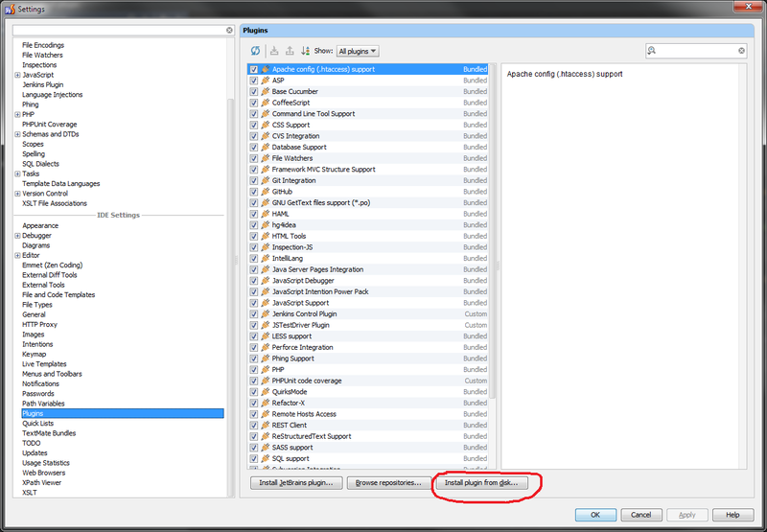Click Browse repositories button

pyautogui.click(x=389, y=482)
